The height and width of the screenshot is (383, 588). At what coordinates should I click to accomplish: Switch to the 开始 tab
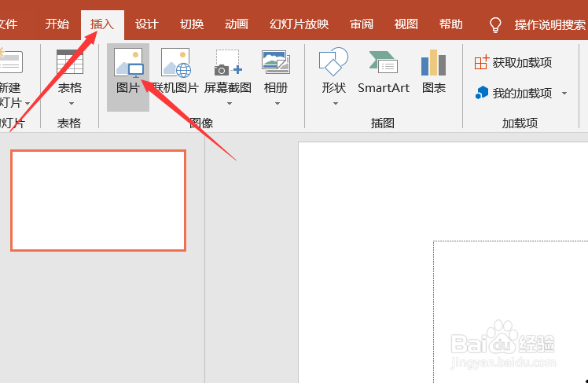57,24
